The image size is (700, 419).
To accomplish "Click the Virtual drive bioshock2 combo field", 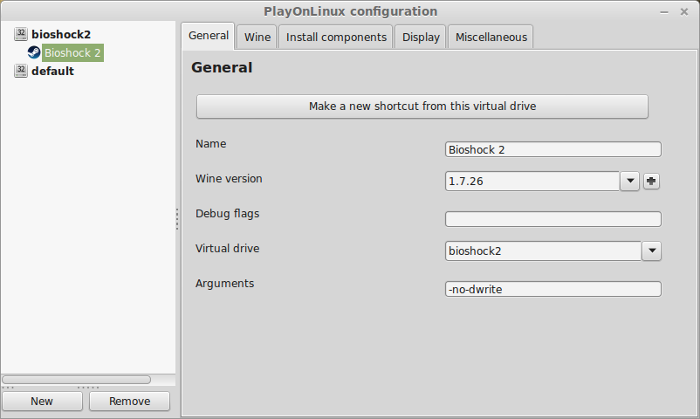I will (543, 251).
